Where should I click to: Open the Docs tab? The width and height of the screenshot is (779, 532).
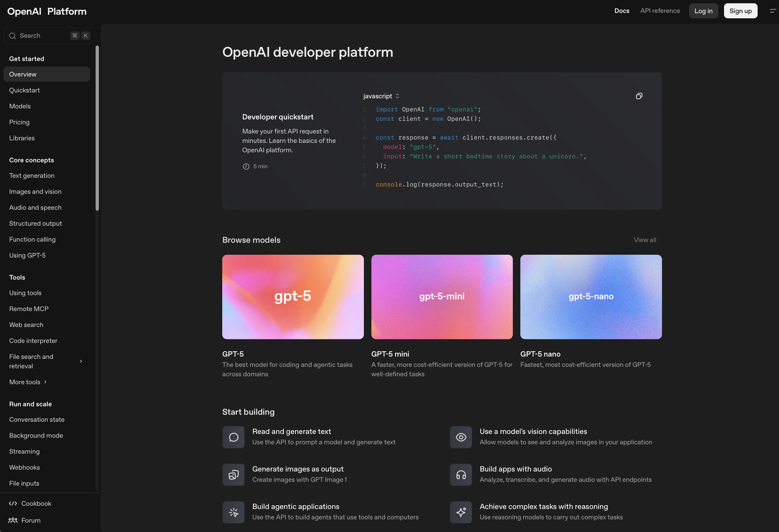tap(622, 11)
